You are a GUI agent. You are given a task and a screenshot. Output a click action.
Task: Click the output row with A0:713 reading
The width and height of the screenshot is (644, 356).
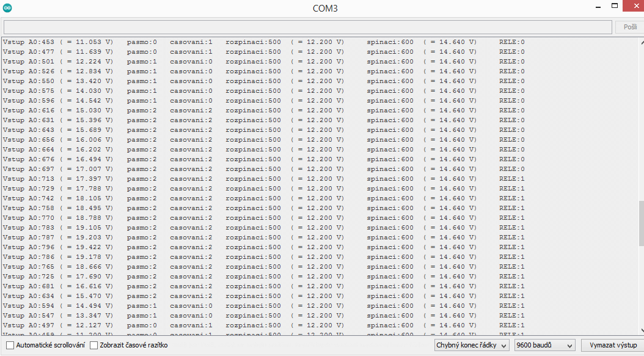(x=58, y=179)
